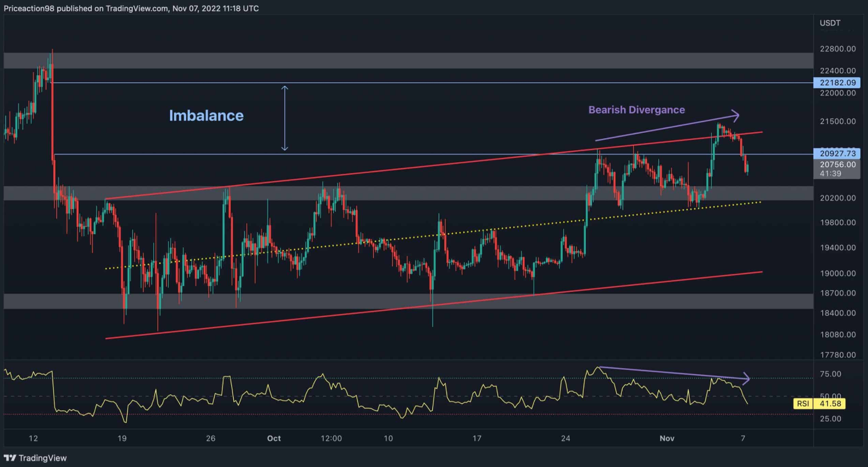
Task: Select the purple arrow on the RSI pane
Action: point(675,372)
